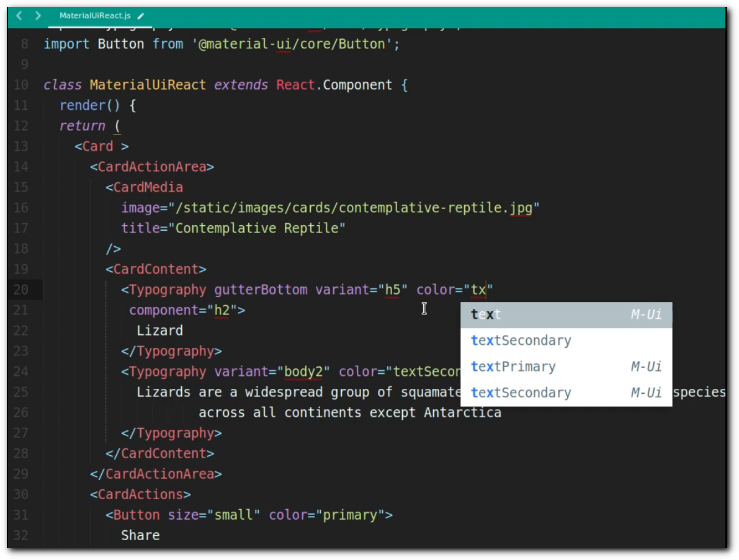739x560 pixels.
Task: Click the closing CardContent tag
Action: click(160, 453)
